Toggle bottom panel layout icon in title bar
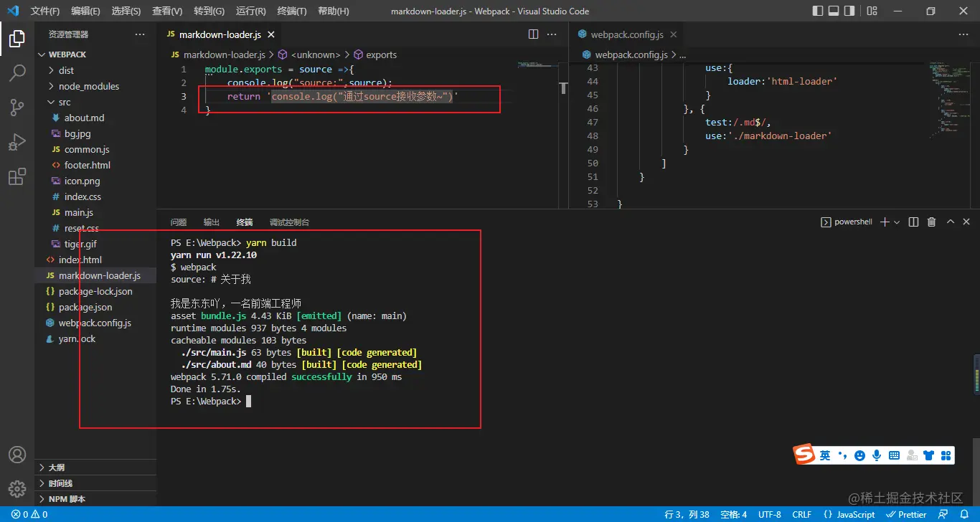Screen dimensions: 980x522 [x=834, y=11]
